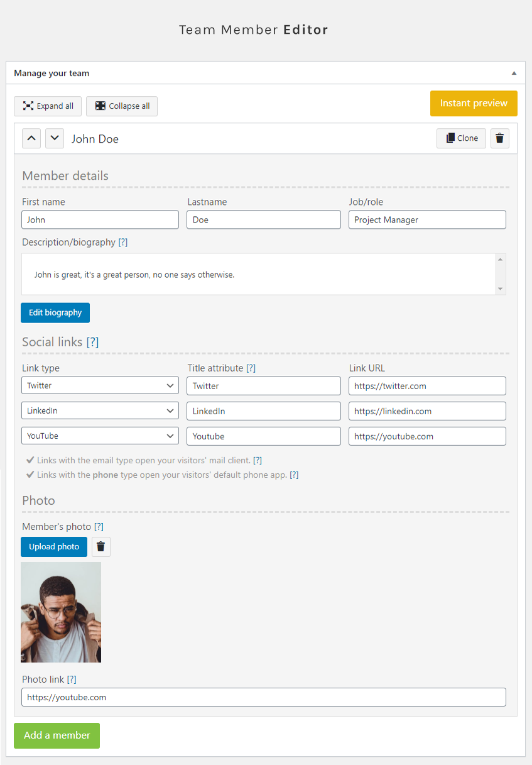
Task: Delete the John Doe member
Action: (499, 138)
